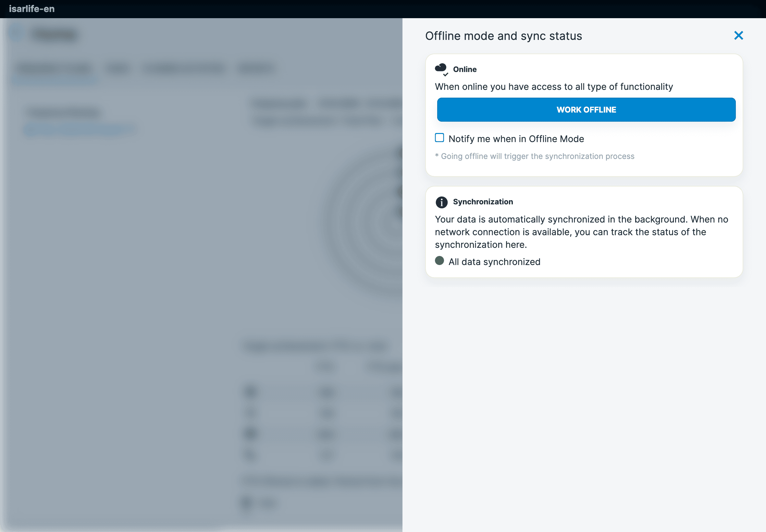Screen dimensions: 766x532
Task: Click the cloud Online status icon
Action: click(441, 69)
